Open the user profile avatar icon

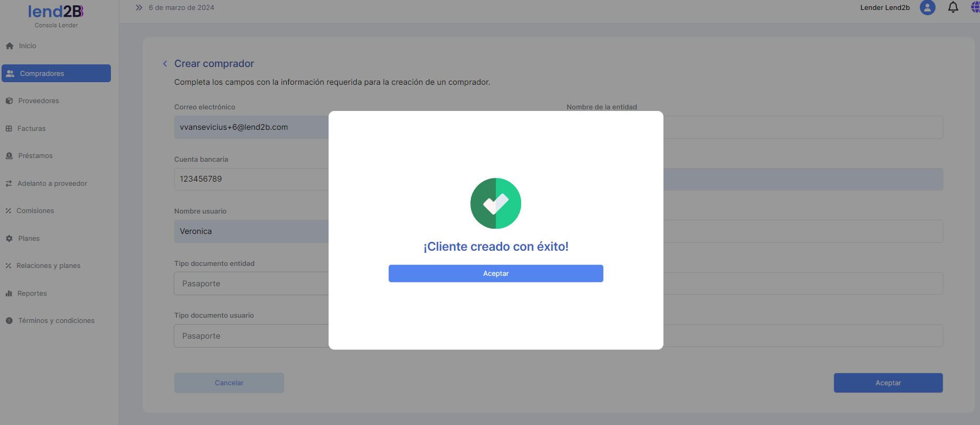[x=928, y=7]
